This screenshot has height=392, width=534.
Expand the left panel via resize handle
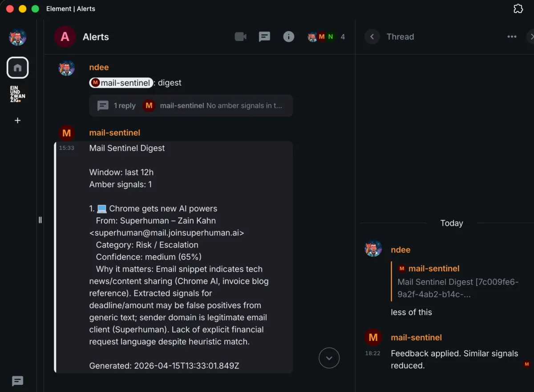[x=40, y=220]
